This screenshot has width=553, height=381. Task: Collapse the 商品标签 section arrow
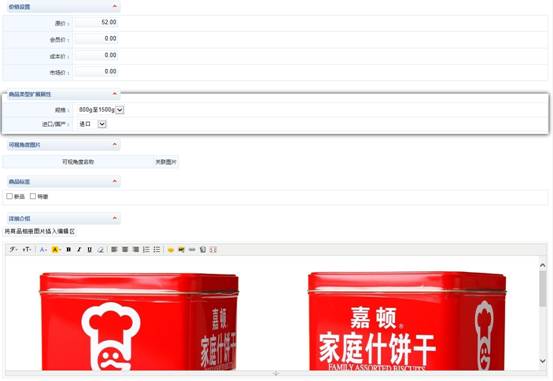115,181
